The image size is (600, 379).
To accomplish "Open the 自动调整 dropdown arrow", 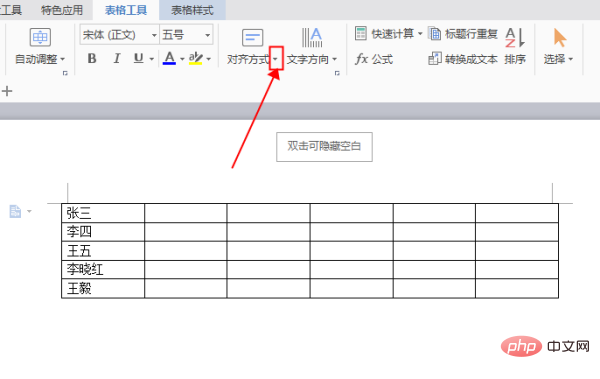I will [63, 59].
